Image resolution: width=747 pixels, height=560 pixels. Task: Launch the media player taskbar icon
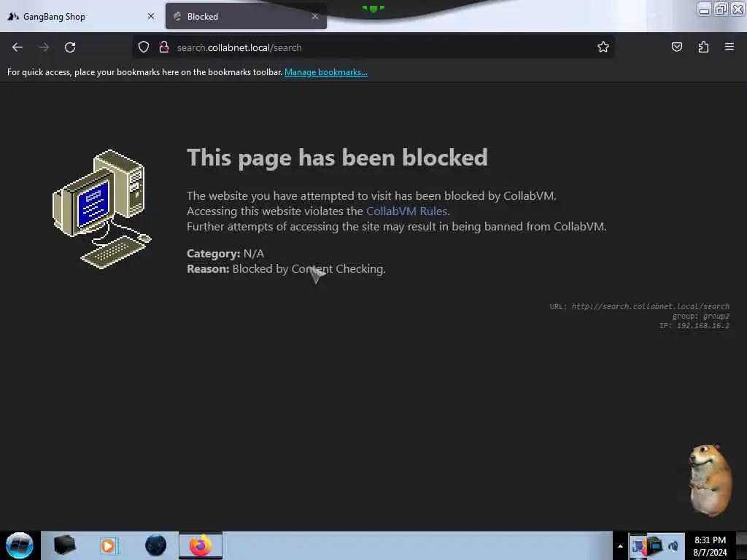click(x=108, y=545)
